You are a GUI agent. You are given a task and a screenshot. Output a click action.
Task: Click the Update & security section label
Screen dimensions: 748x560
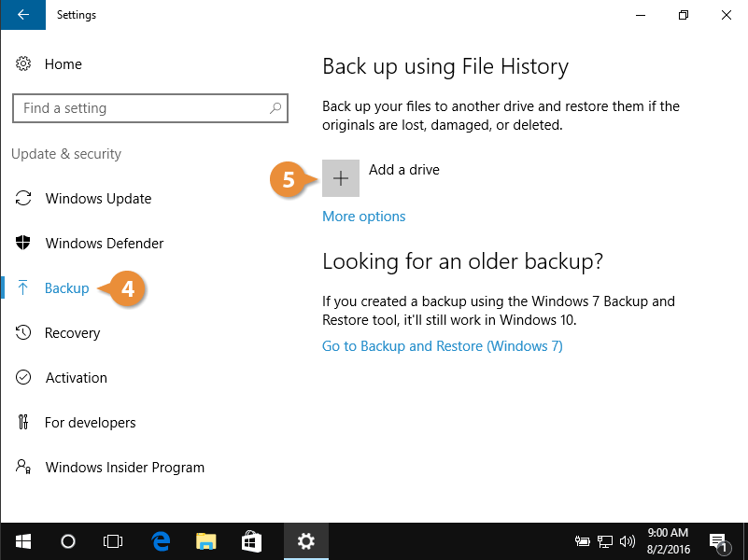tap(66, 153)
